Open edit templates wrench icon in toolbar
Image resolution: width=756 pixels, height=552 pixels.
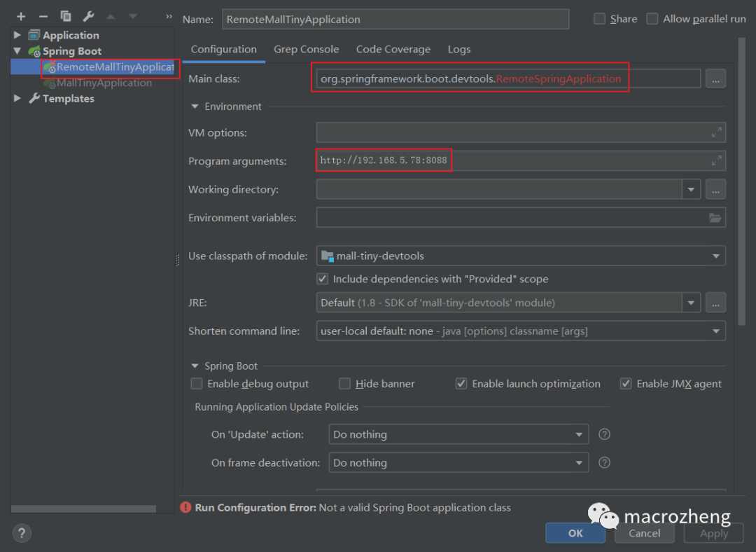(x=88, y=17)
